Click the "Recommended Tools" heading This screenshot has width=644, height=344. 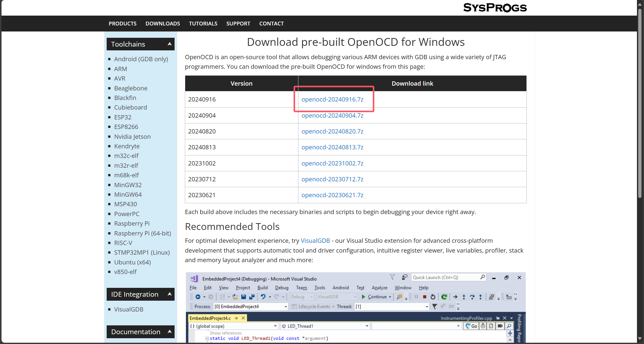[x=232, y=226]
